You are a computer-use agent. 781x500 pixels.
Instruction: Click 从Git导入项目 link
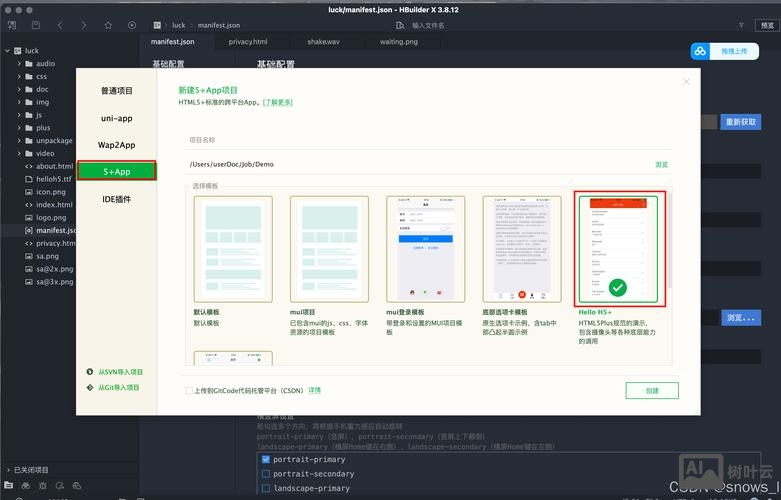119,387
